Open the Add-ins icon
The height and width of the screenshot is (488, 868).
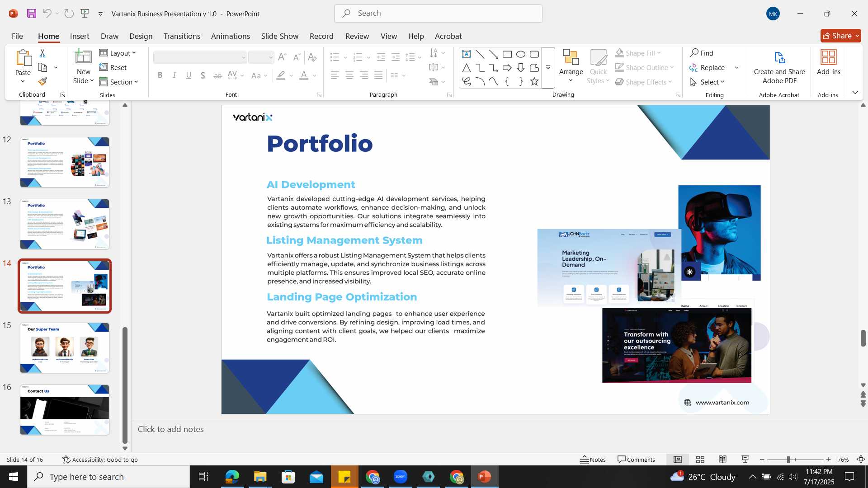tap(829, 62)
